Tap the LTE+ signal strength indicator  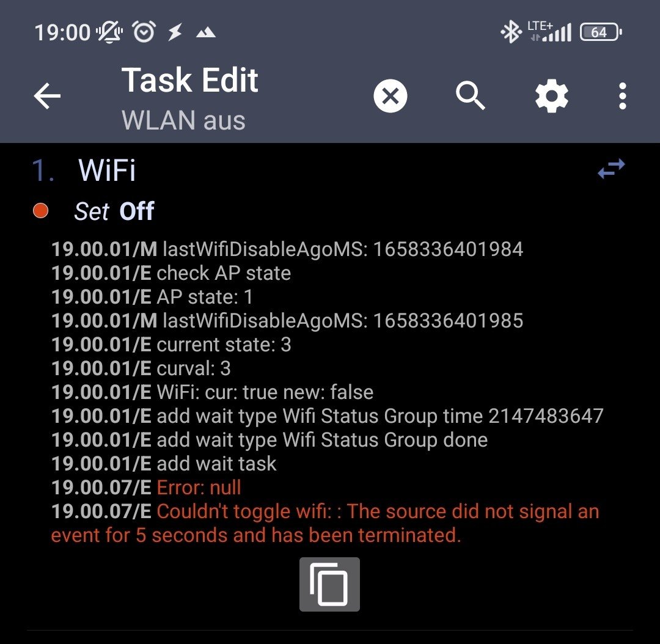(550, 32)
